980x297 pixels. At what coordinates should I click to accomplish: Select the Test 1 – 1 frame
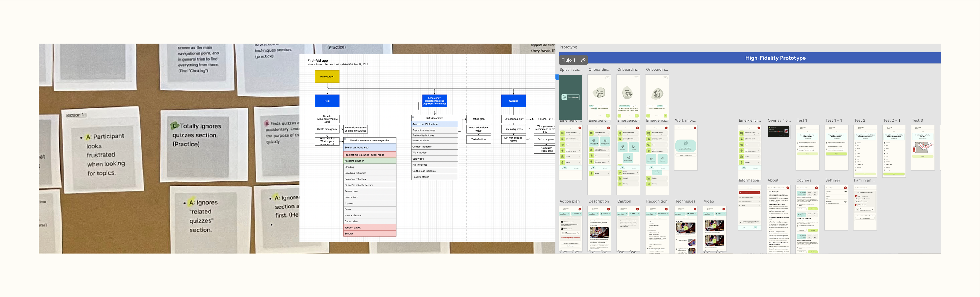pyautogui.click(x=837, y=148)
